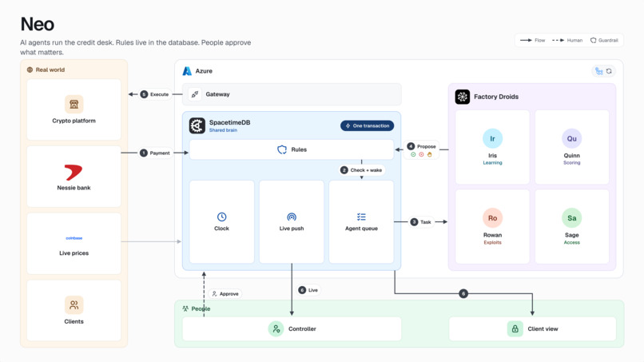Click the Azure logo
The width and height of the screenshot is (644, 362).
[x=187, y=71]
